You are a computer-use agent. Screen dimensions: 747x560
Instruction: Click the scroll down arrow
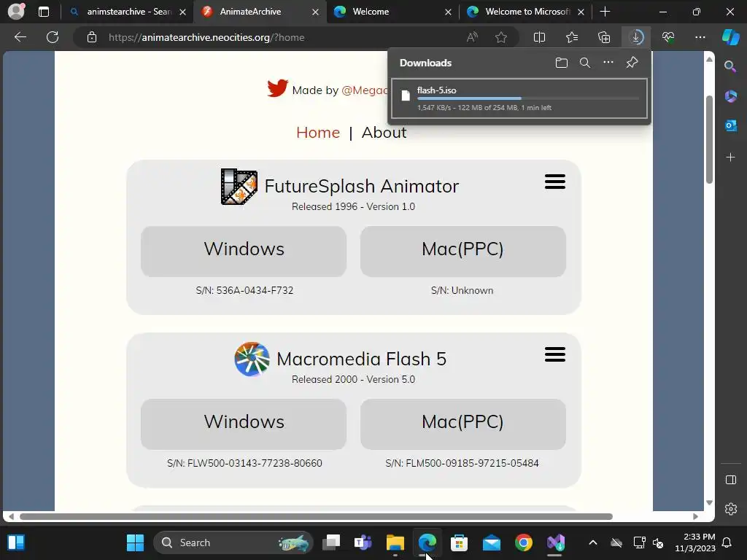709,503
